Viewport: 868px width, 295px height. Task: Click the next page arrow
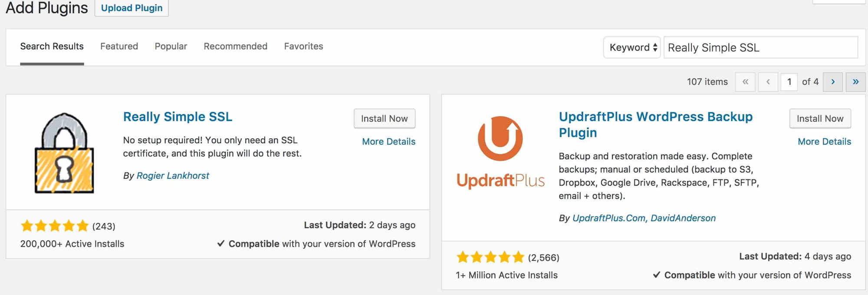[x=833, y=82]
